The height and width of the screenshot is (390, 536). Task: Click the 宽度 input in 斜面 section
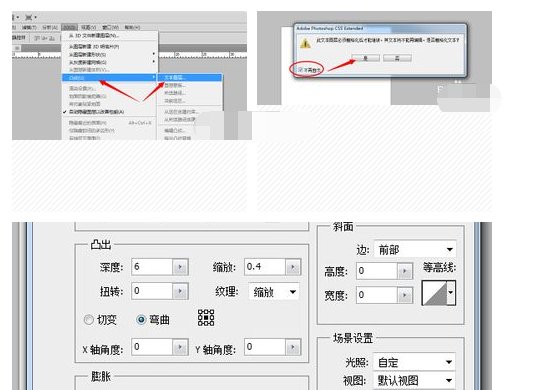point(377,295)
